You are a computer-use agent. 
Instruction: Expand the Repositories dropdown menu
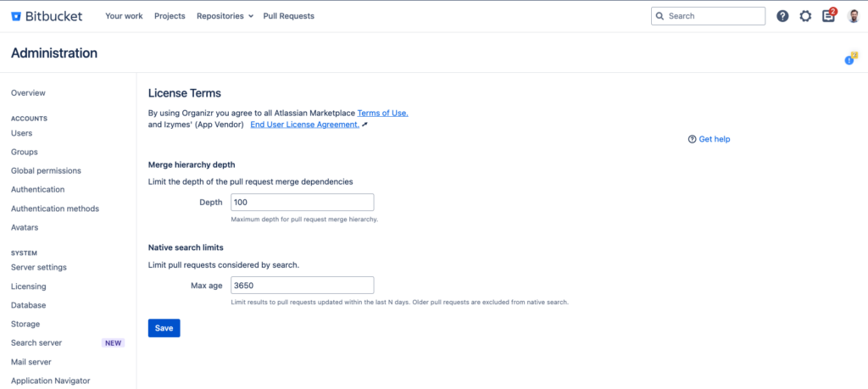point(225,16)
